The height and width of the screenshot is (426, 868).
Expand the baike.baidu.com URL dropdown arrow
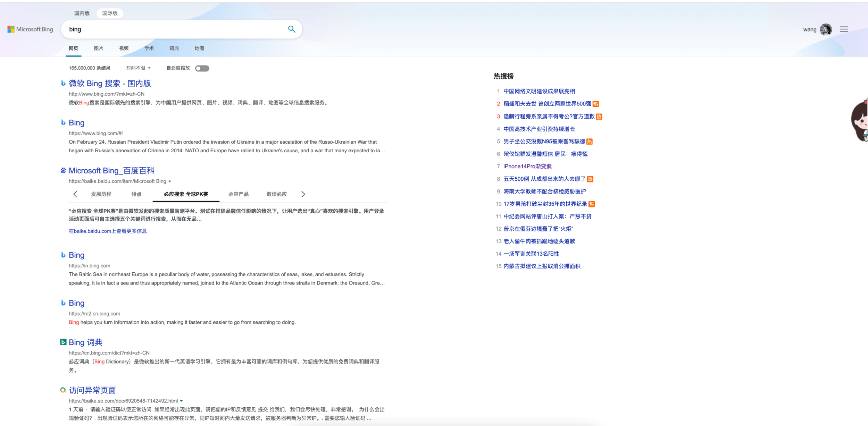(x=170, y=181)
